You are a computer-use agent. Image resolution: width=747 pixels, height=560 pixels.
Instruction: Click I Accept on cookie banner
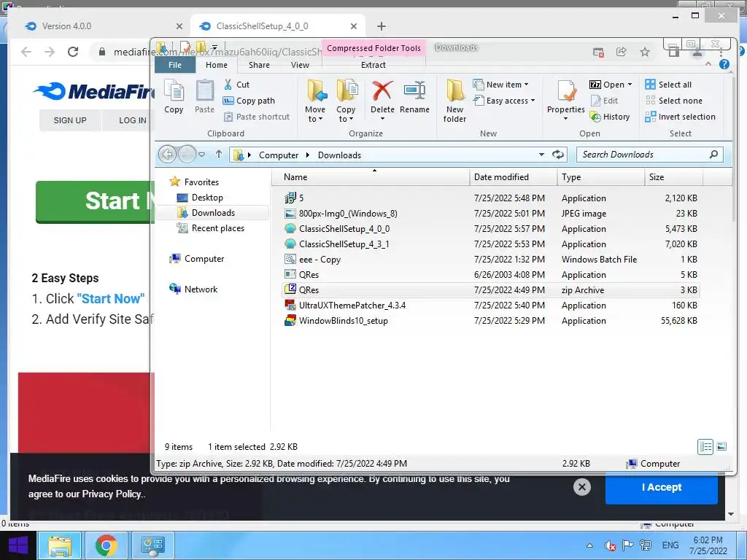661,487
